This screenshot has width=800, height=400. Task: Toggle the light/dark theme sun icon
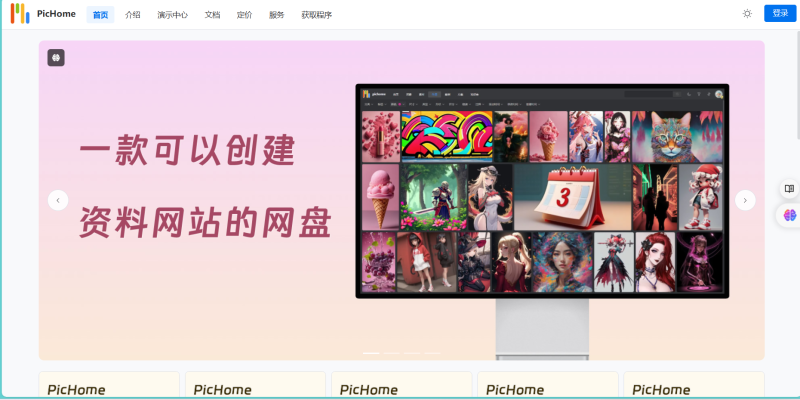pyautogui.click(x=747, y=14)
